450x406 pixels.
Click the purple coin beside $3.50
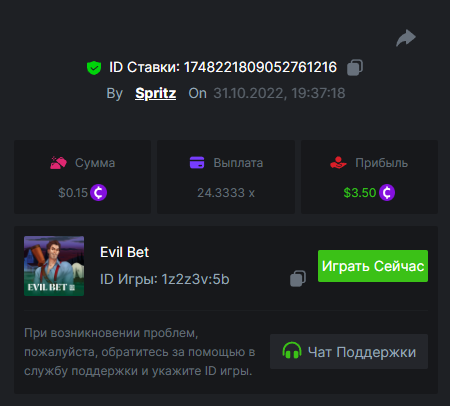click(387, 192)
